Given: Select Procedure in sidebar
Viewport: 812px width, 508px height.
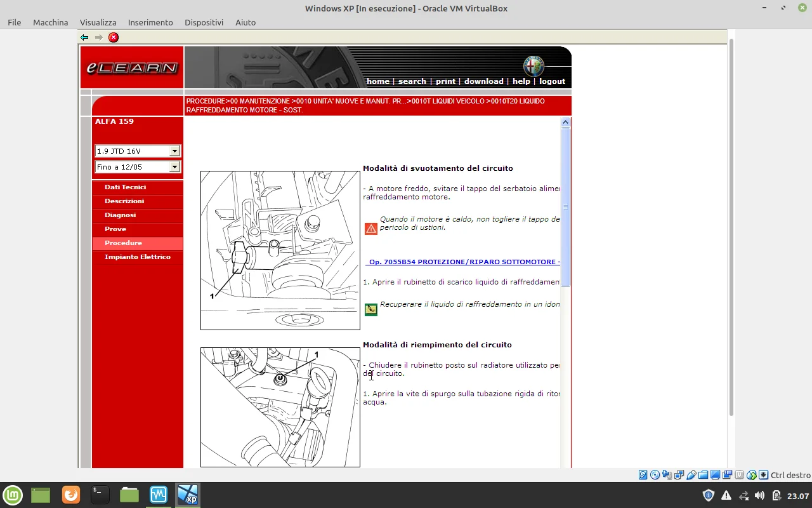Looking at the screenshot, I should 138,243.
